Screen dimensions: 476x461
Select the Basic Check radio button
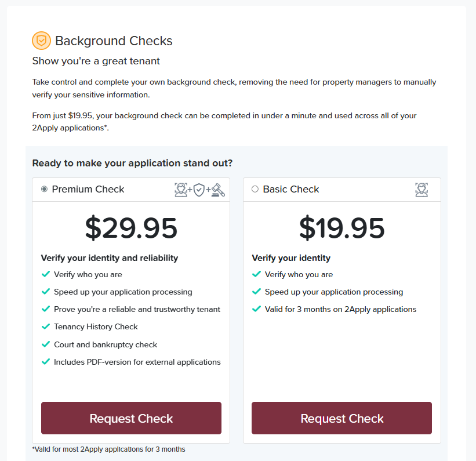pos(254,188)
